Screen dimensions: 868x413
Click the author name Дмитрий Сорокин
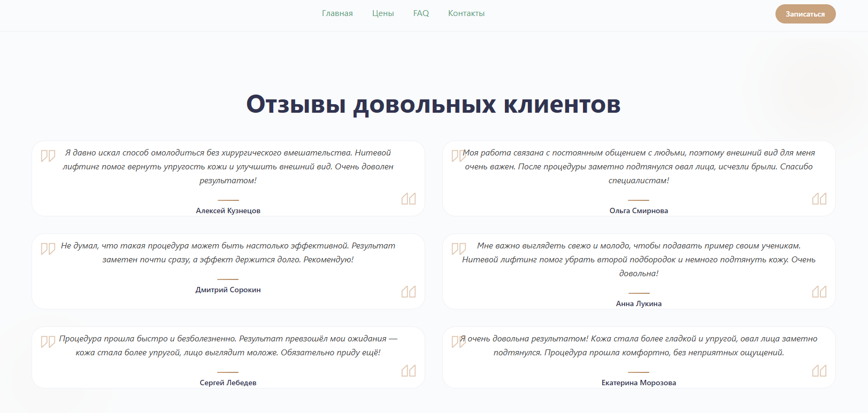pos(228,290)
